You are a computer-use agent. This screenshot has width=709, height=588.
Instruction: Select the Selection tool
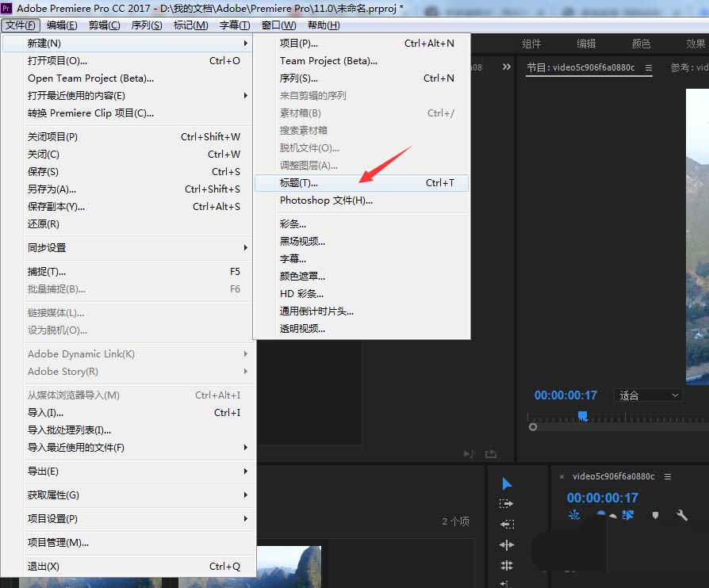click(505, 483)
